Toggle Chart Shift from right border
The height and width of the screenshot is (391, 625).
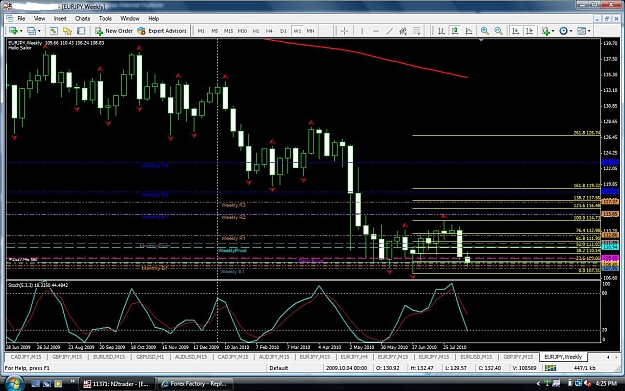[x=529, y=31]
